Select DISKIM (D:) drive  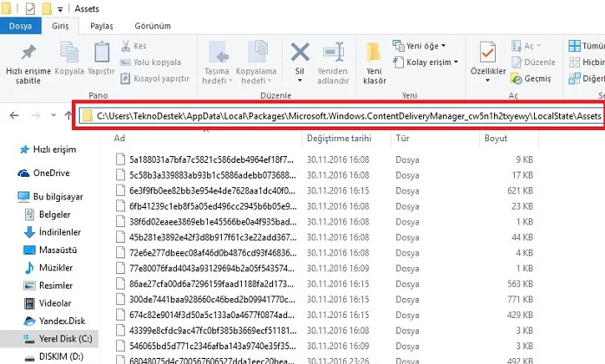point(54,356)
